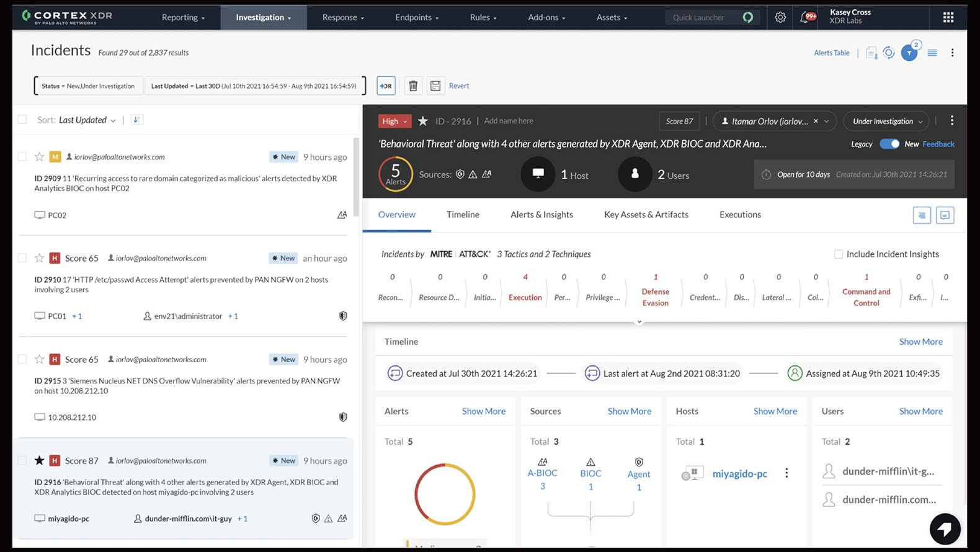
Task: Click the filter funnel icon
Action: click(909, 53)
